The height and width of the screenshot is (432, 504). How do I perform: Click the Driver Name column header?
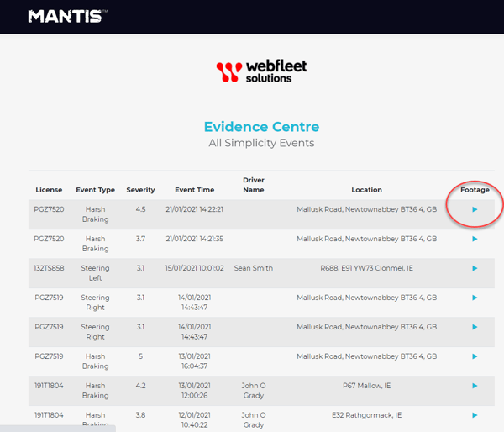point(253,185)
